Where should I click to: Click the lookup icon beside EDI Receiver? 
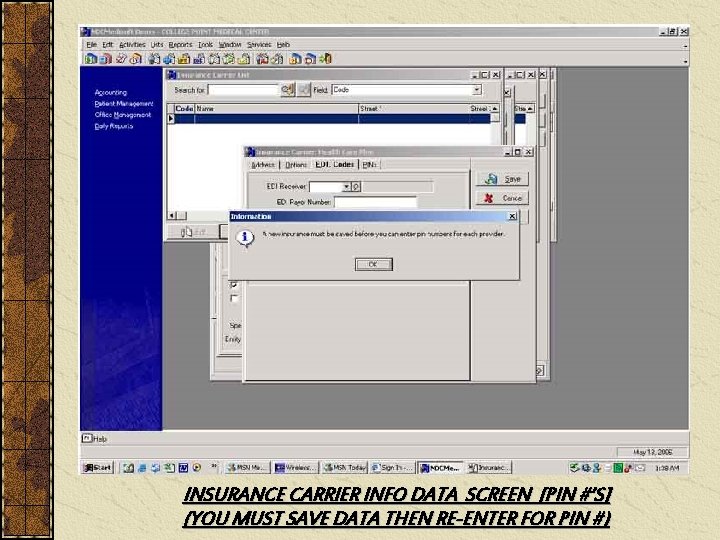356,187
